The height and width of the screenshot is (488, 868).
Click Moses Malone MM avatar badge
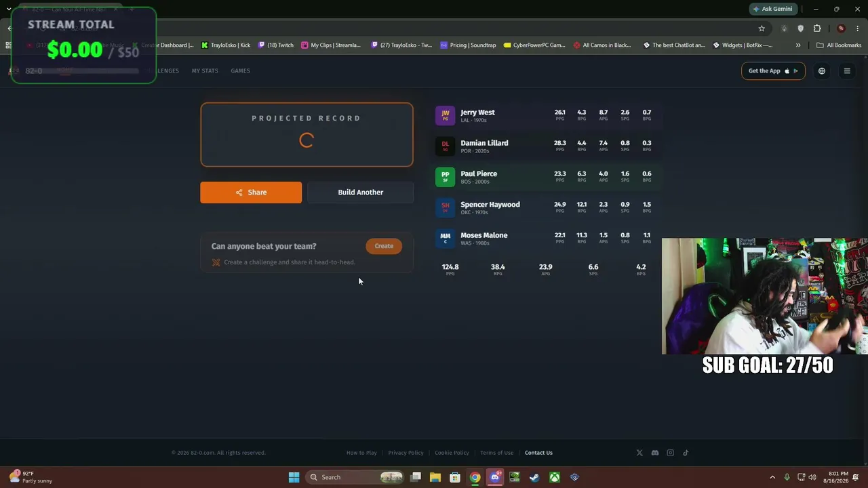(445, 239)
